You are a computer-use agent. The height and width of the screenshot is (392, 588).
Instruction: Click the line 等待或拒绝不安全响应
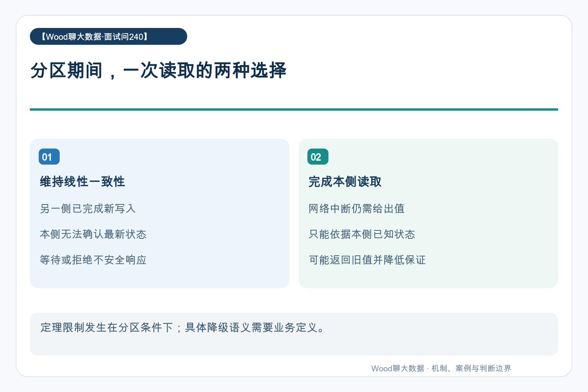[x=93, y=260]
